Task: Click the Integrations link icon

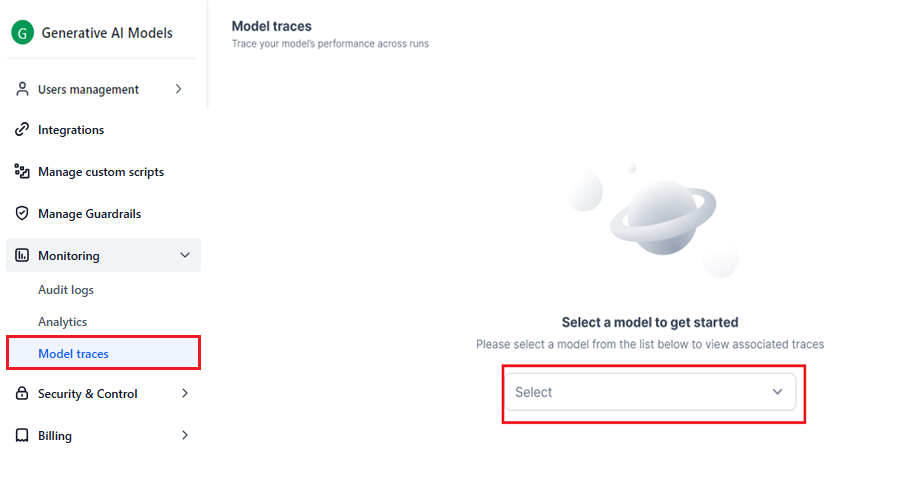Action: pos(22,130)
